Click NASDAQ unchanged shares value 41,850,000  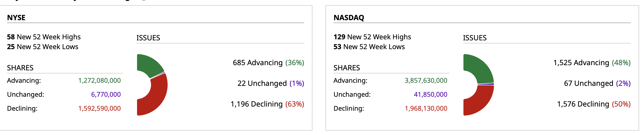[x=430, y=94]
